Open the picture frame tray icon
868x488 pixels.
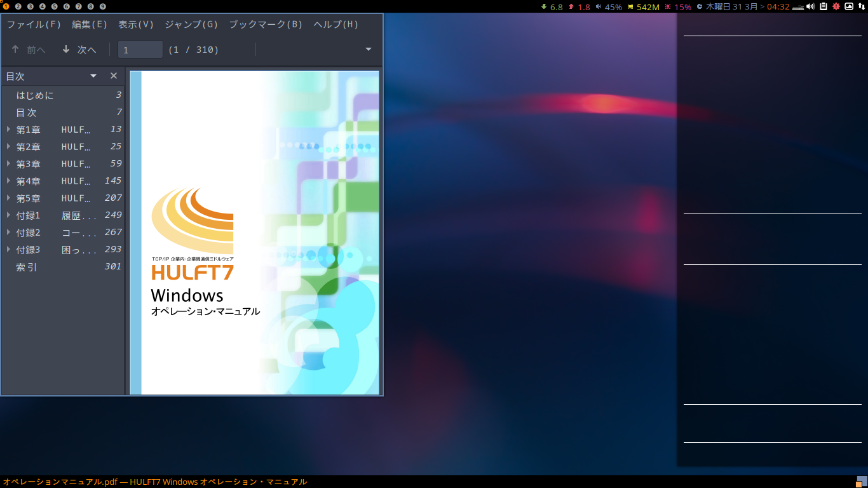[x=849, y=6]
